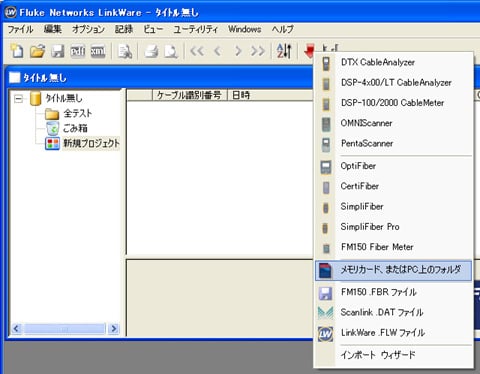This screenshot has height=374, width=480.
Task: Click the Open folder toolbar icon
Action: pyautogui.click(x=37, y=51)
